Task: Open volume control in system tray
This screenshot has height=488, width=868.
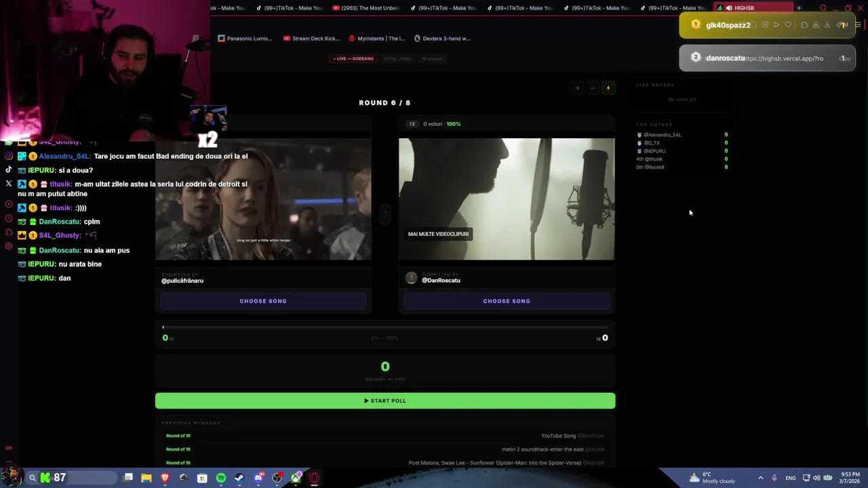Action: [x=816, y=478]
